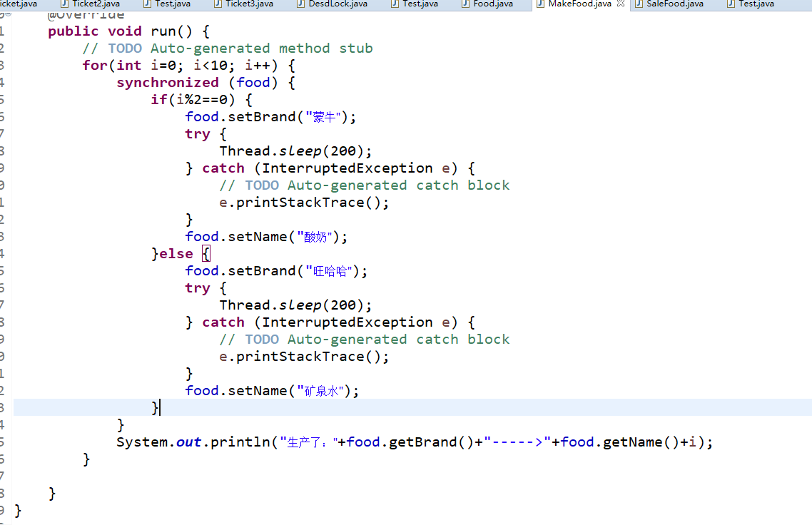
Task: Click the 'public void run()' method line
Action: (x=129, y=31)
